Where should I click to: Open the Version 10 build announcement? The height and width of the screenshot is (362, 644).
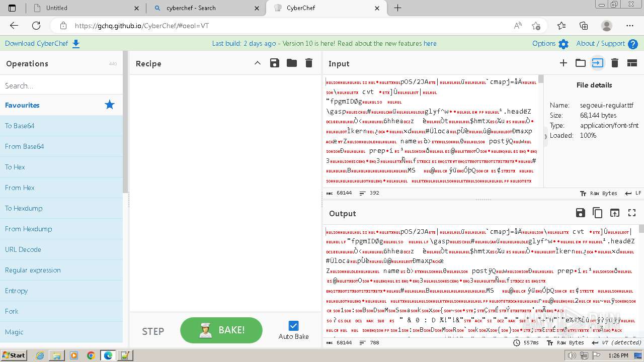[x=324, y=43]
